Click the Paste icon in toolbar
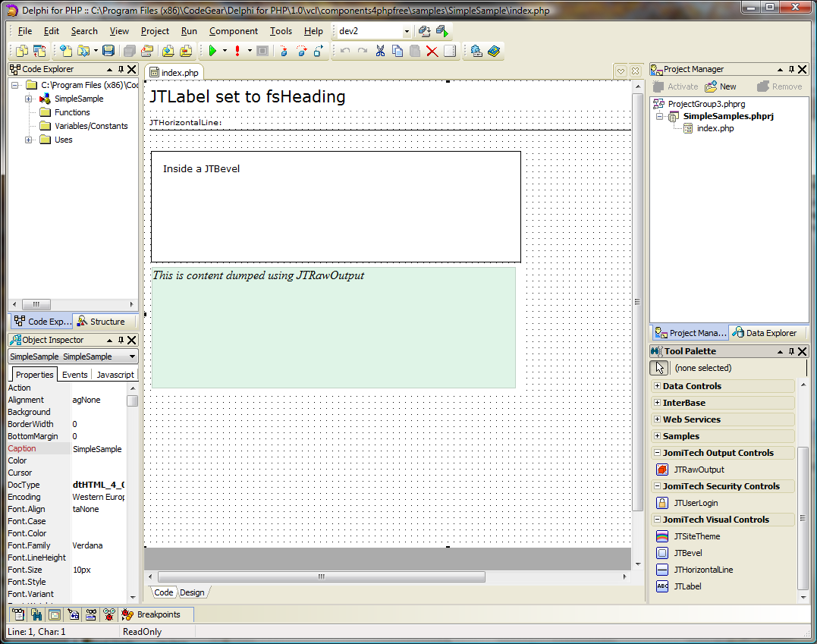The image size is (817, 644). [x=415, y=51]
